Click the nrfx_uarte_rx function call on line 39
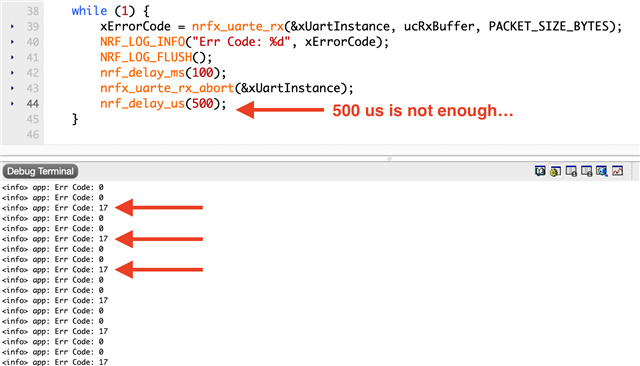640x366 pixels. tap(238, 27)
